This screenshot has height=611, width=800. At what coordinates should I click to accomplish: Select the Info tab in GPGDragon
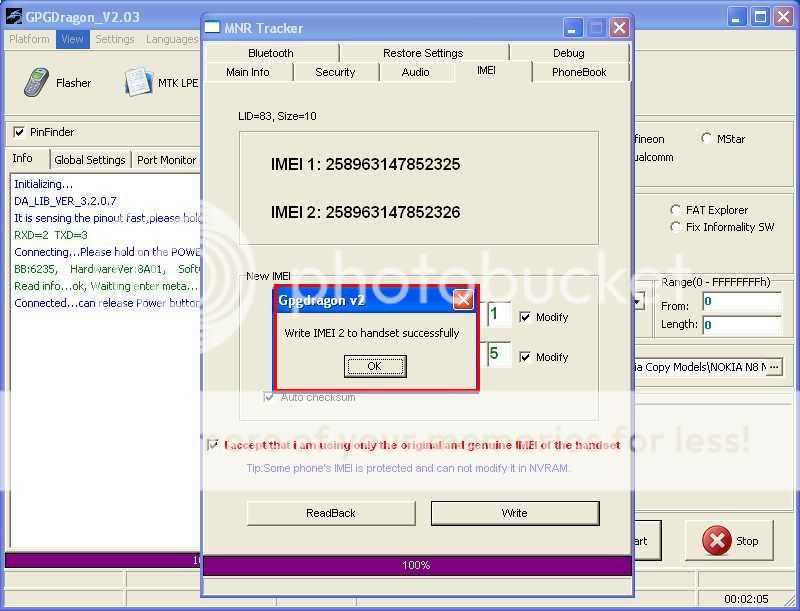click(23, 158)
